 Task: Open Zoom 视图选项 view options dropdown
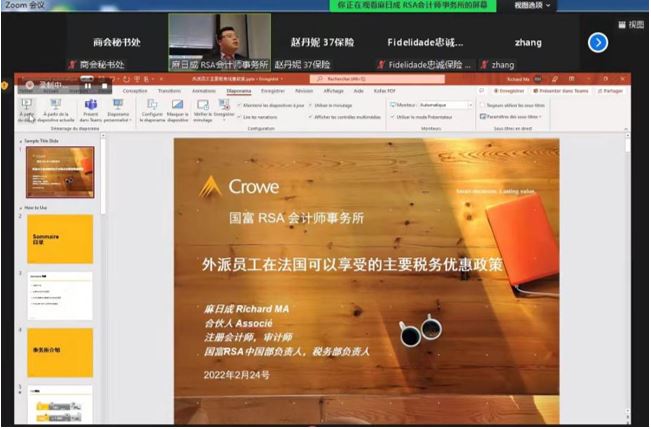coord(528,5)
